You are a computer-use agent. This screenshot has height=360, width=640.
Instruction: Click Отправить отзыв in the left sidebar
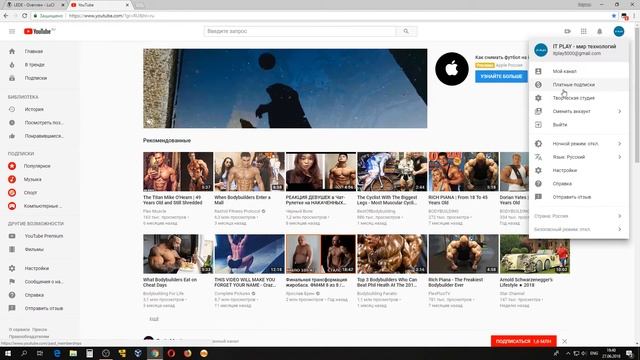pyautogui.click(x=40, y=309)
